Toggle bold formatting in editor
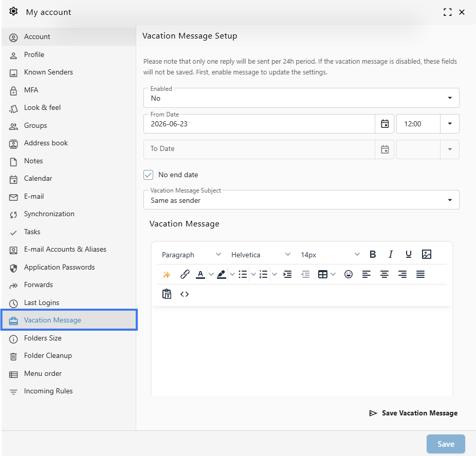This screenshot has width=476, height=456. point(373,254)
